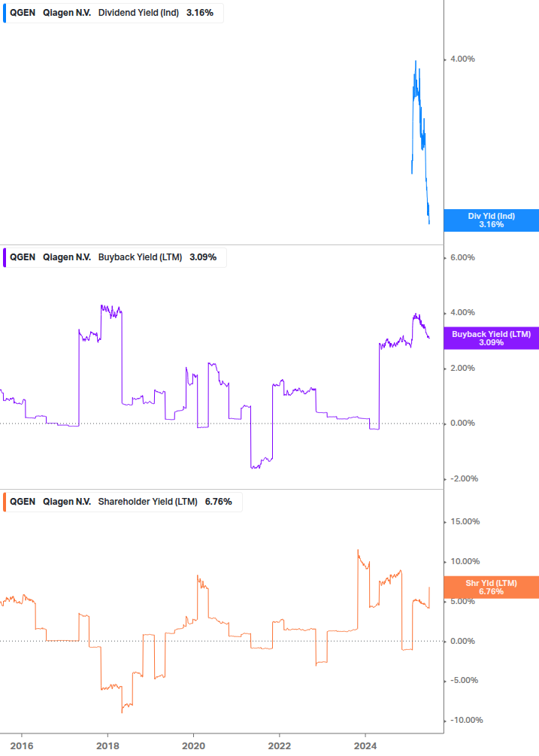Screen dimensions: 539x756
Task: Click the -10.00% tick in the shareholder yield panel
Action: [466, 720]
